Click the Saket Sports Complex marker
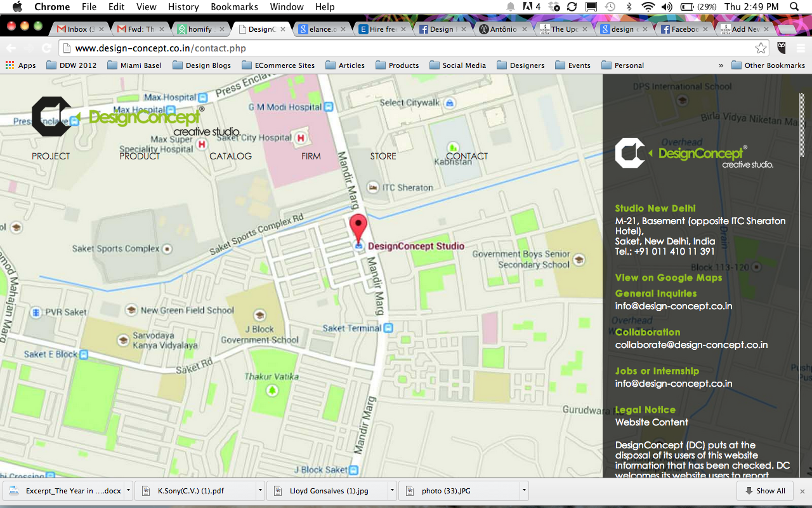Viewport: 812px width, 508px height. (167, 248)
